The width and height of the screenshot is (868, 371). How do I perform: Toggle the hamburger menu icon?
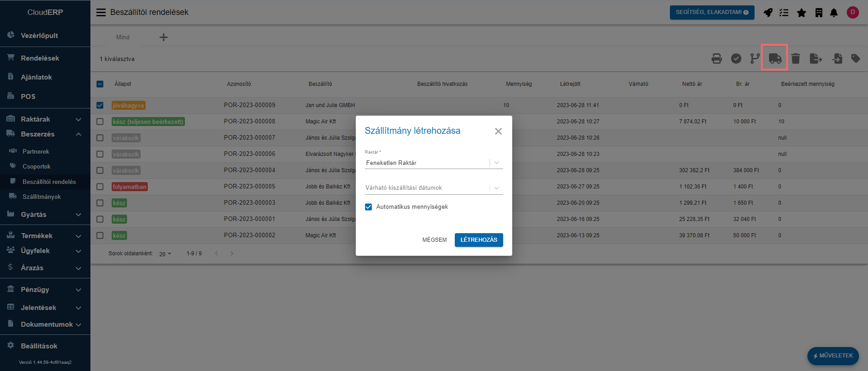click(101, 13)
